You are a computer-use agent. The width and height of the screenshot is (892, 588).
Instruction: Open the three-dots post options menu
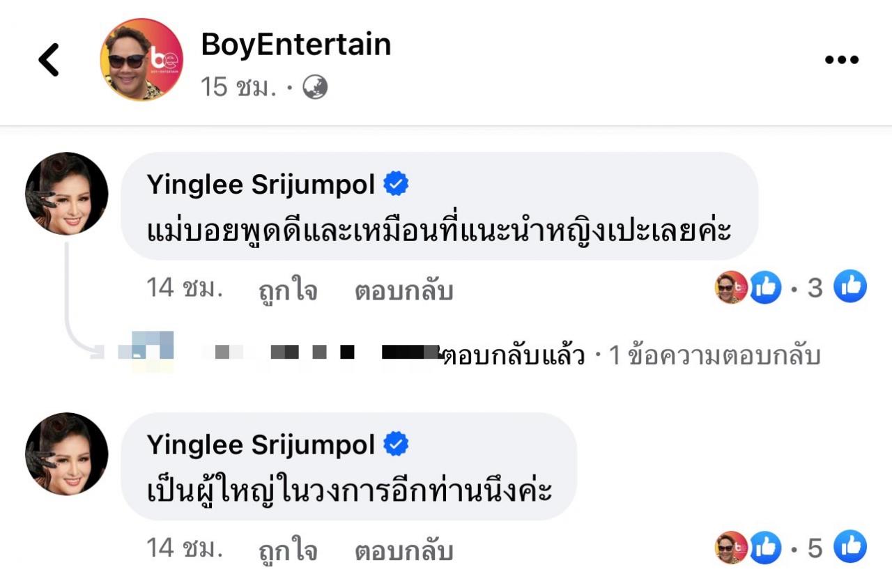[842, 60]
